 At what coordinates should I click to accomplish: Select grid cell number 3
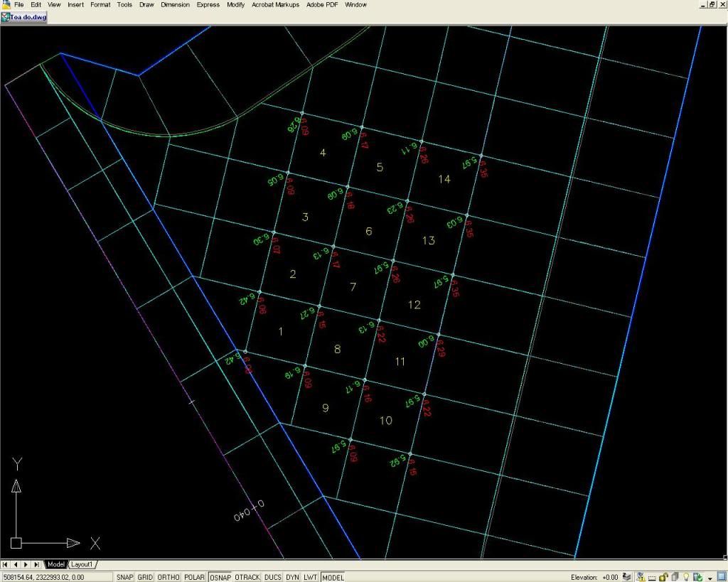(305, 217)
